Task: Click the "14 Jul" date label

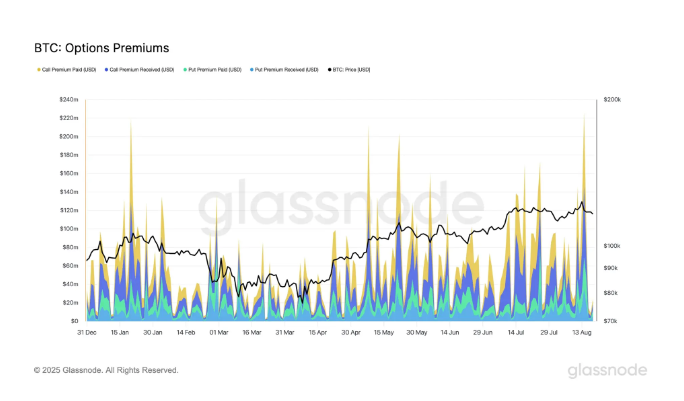Action: pyautogui.click(x=516, y=332)
